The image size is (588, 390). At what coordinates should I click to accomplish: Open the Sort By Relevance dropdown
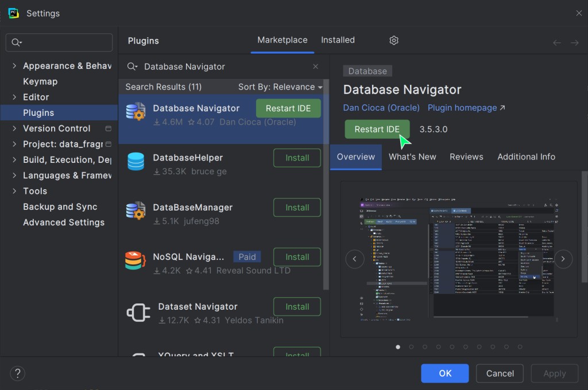(x=280, y=87)
